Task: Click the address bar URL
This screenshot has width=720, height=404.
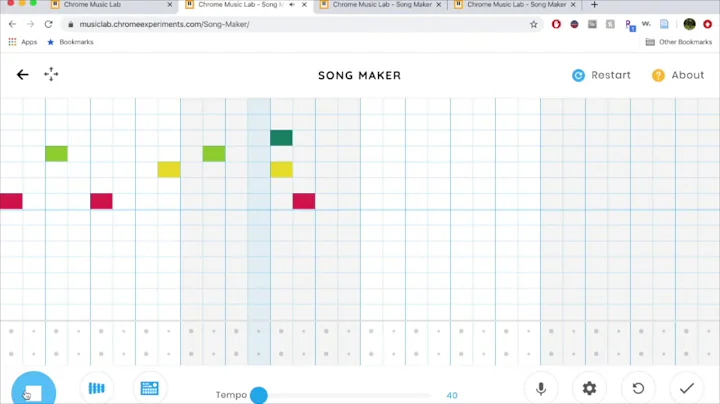Action: click(x=164, y=24)
